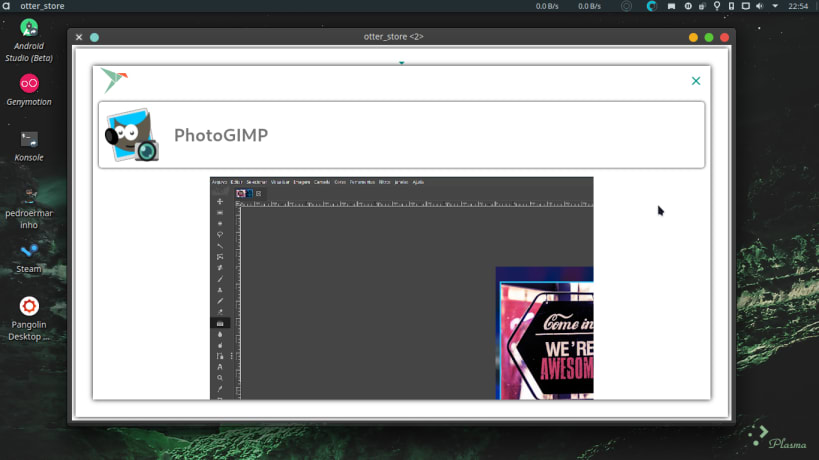Click the lightbulb tray icon
This screenshot has width=819, height=460.
pyautogui.click(x=717, y=6)
